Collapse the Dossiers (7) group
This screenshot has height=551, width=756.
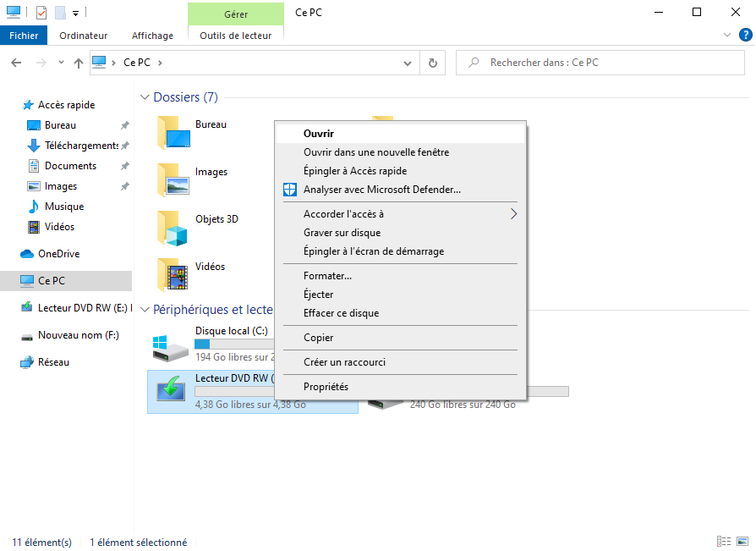(x=145, y=97)
